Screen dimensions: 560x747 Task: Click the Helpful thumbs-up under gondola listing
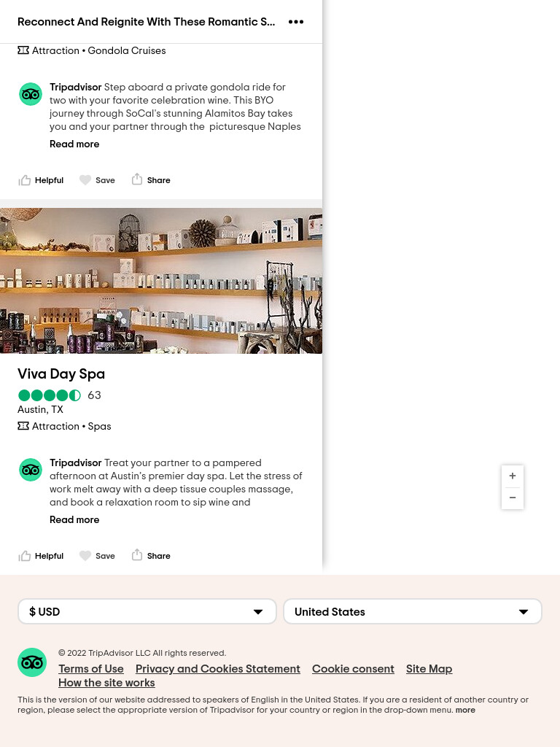[41, 180]
